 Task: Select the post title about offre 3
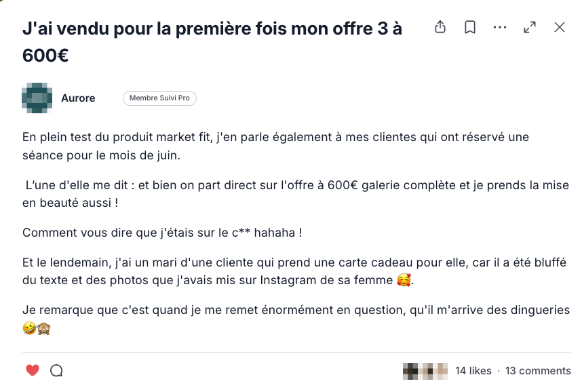click(x=212, y=42)
